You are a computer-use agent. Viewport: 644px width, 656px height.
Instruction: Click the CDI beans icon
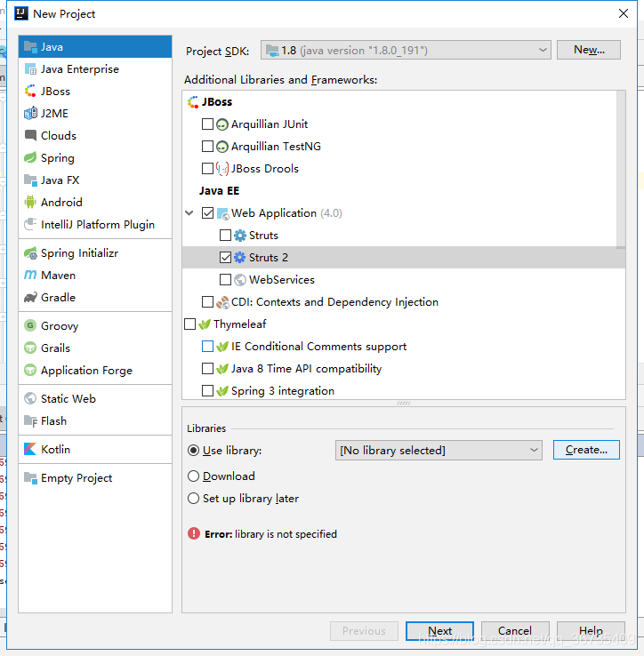click(222, 302)
